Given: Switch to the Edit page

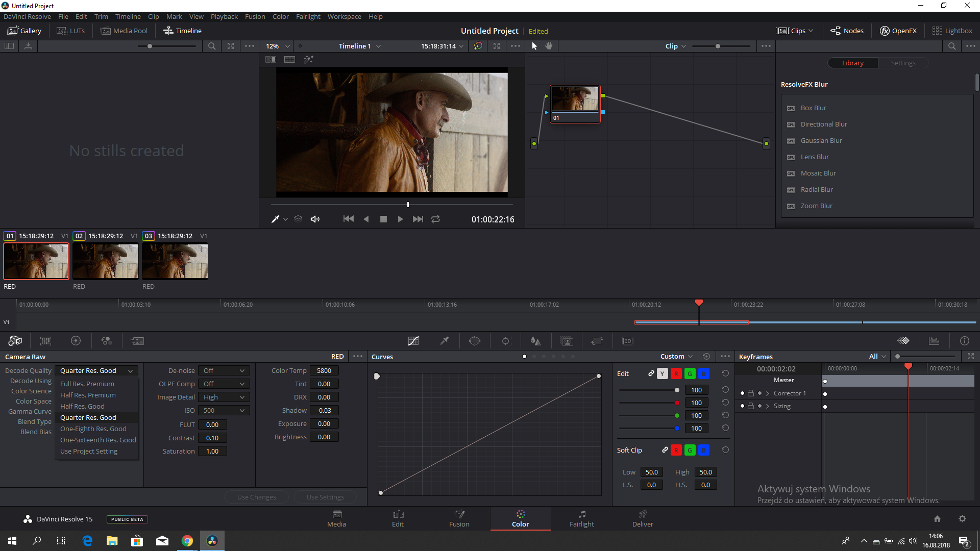Looking at the screenshot, I should (x=398, y=518).
